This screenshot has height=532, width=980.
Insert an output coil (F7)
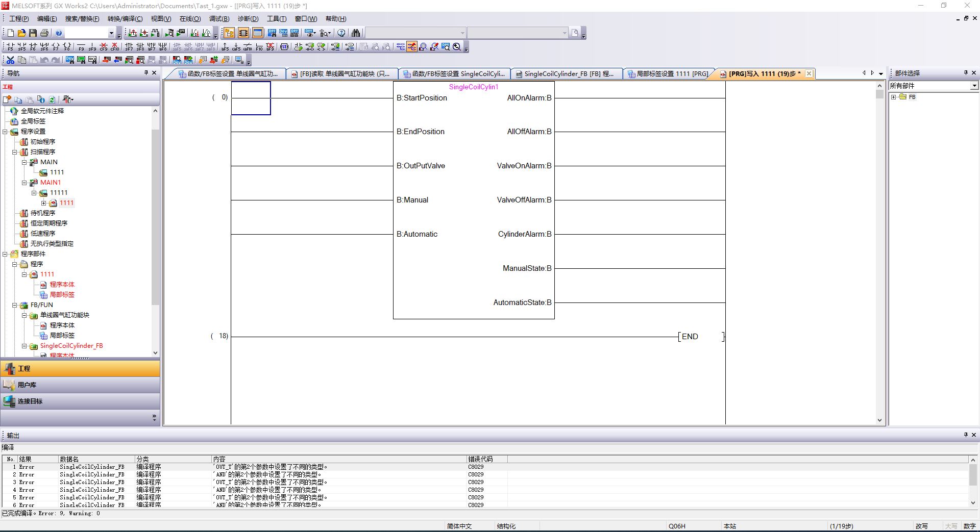click(56, 47)
